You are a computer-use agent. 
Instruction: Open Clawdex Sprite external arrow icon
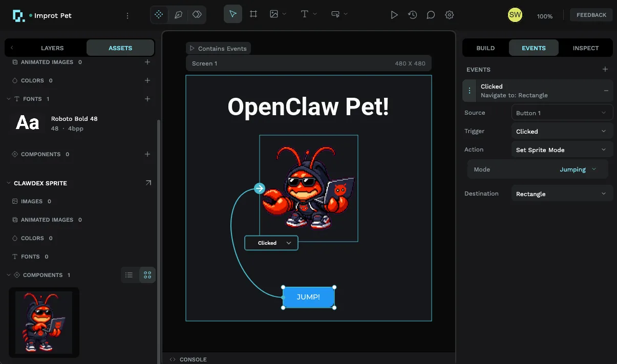(x=148, y=183)
